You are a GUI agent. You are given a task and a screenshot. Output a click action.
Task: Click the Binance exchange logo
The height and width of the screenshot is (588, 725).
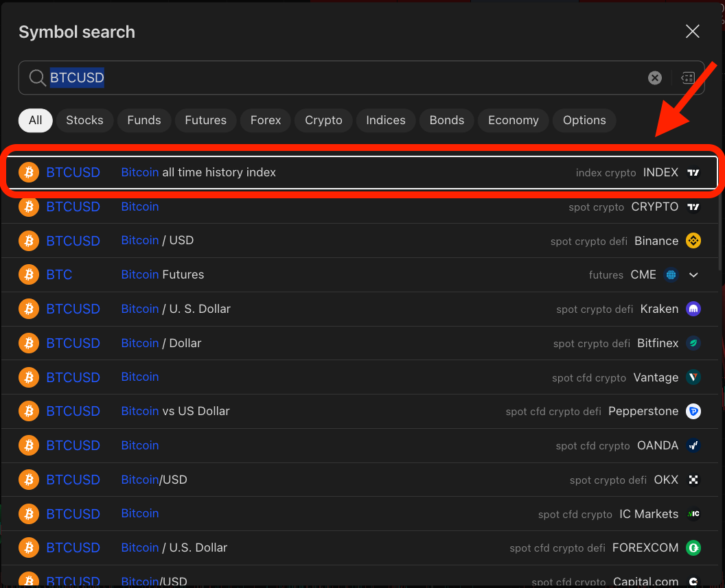[693, 241]
